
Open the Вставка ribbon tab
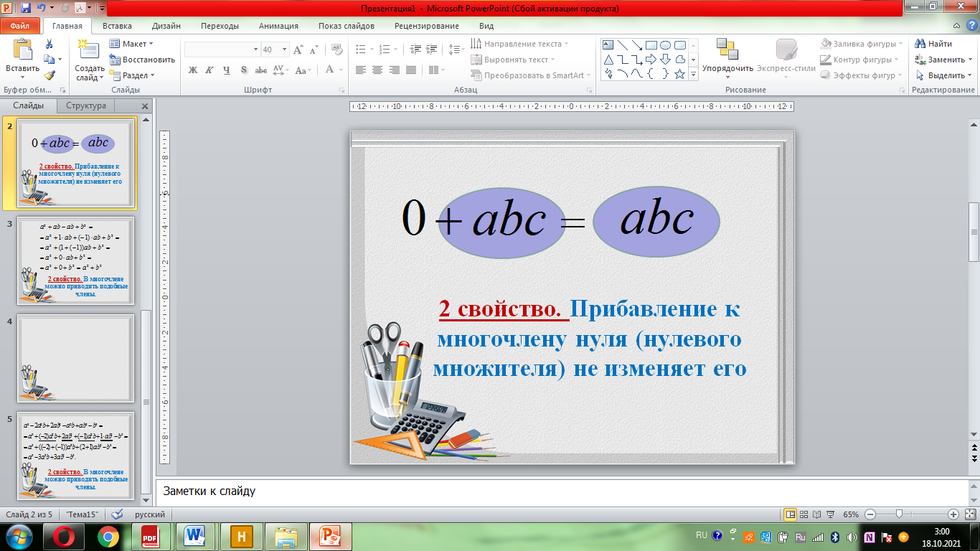click(117, 26)
